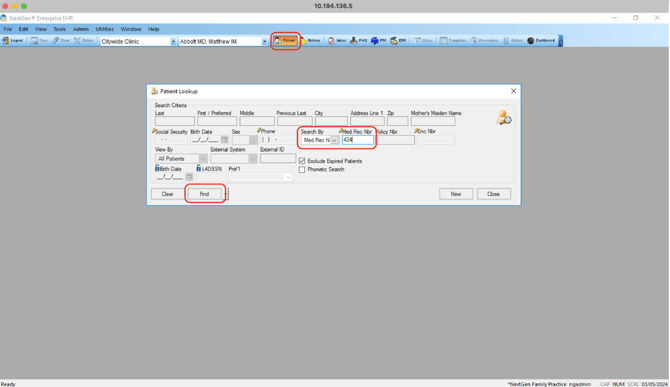Click the Patient Lookup dialog title icon
This screenshot has height=387, width=670.
point(154,91)
